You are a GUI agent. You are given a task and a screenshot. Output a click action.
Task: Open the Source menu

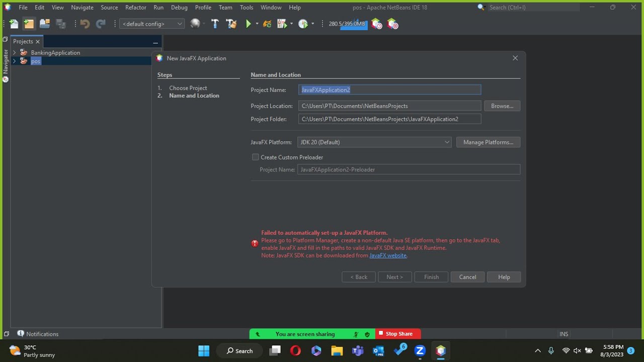tap(109, 7)
